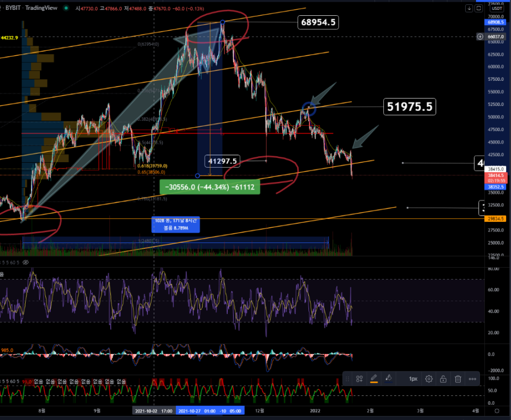Open more options three-dot menu
Screen dimensions: 511x420
point(472,379)
